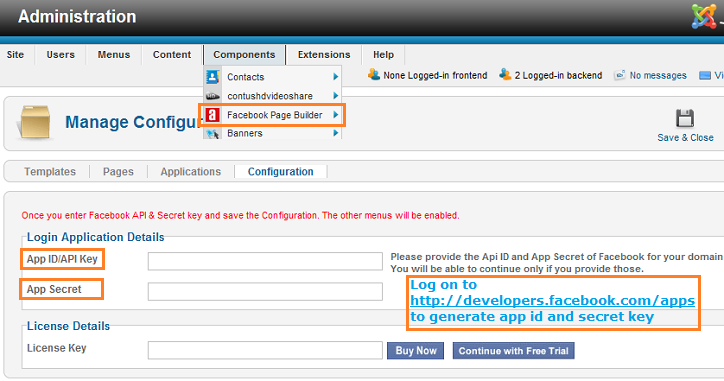Click the Login Application Details heading
This screenshot has height=381, width=724.
(96, 237)
